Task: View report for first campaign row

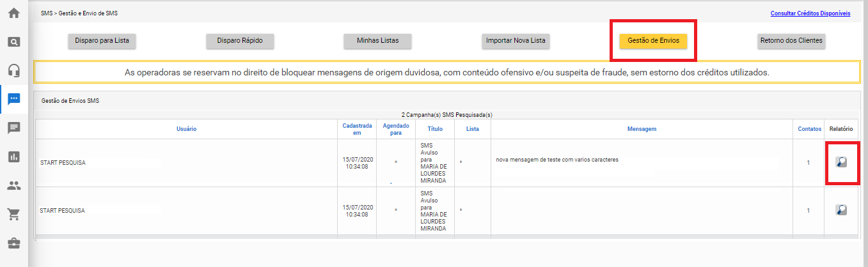Action: (841, 162)
